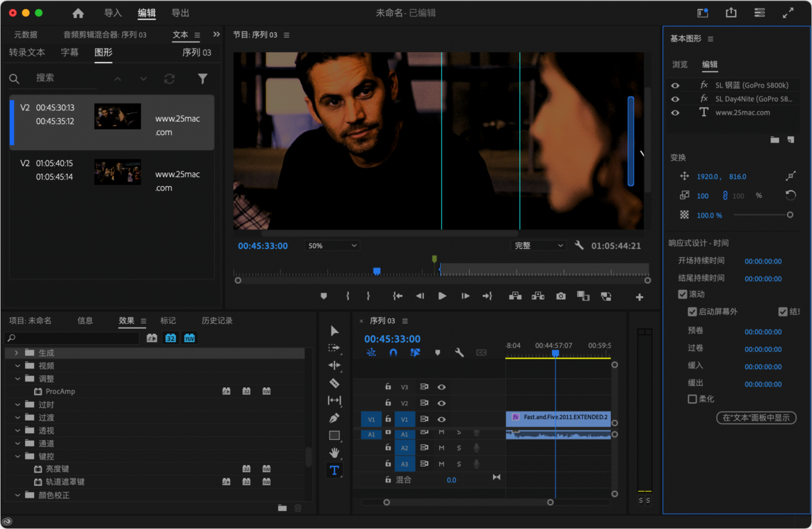This screenshot has width=812, height=529.
Task: Open the 基本图形 panel menu
Action: point(710,39)
